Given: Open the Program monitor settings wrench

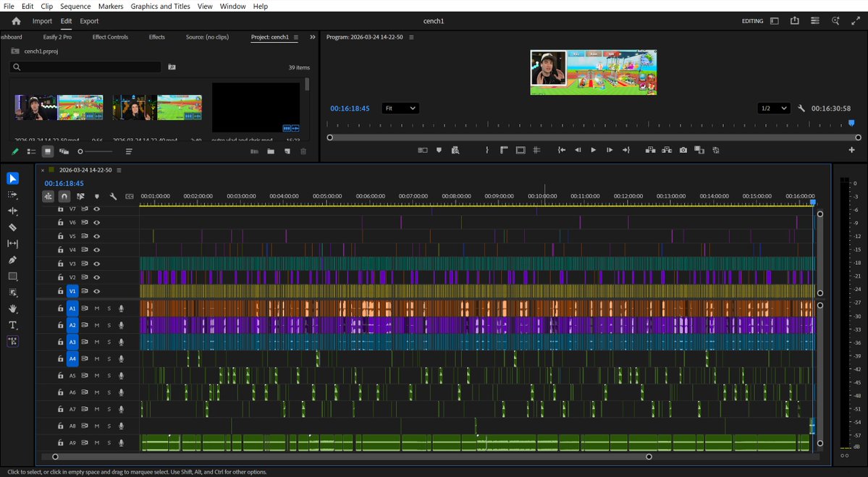Looking at the screenshot, I should [801, 108].
